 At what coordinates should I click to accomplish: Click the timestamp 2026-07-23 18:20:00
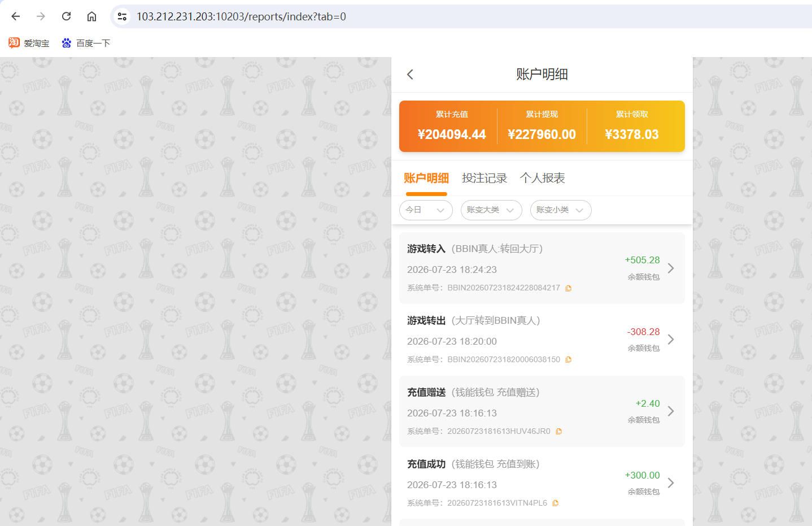[452, 341]
